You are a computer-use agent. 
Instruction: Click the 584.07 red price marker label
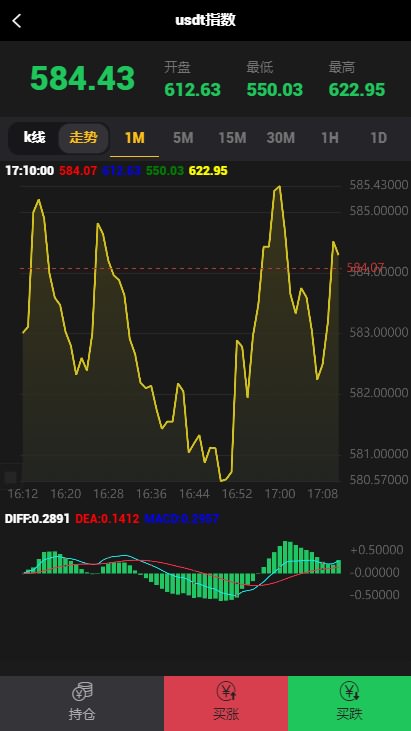(x=365, y=268)
